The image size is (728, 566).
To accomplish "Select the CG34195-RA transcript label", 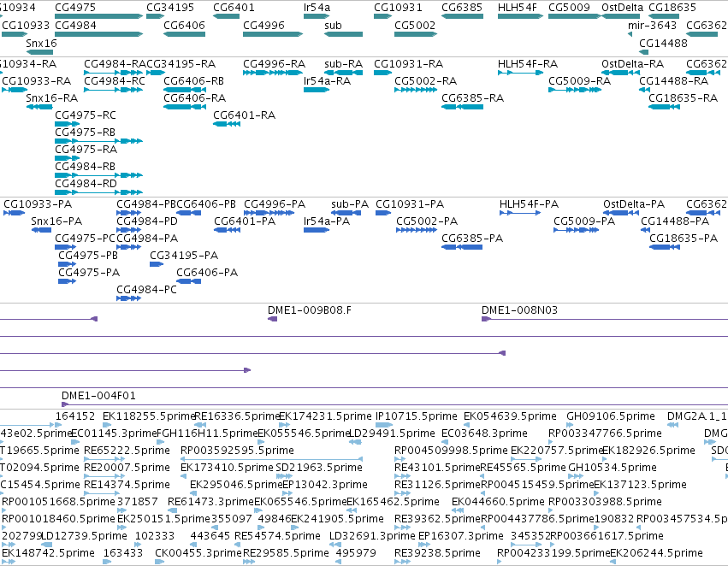I will click(181, 63).
